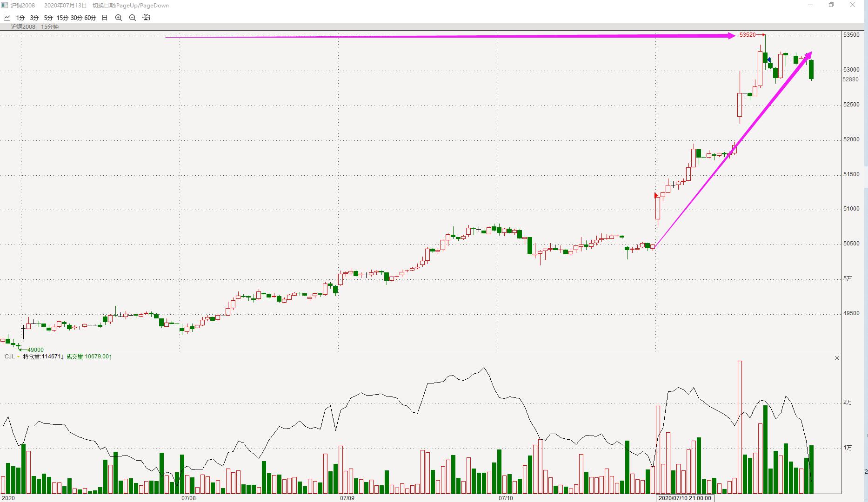Open the CJL indicator dropdown arrow
The height and width of the screenshot is (502, 868).
point(18,357)
